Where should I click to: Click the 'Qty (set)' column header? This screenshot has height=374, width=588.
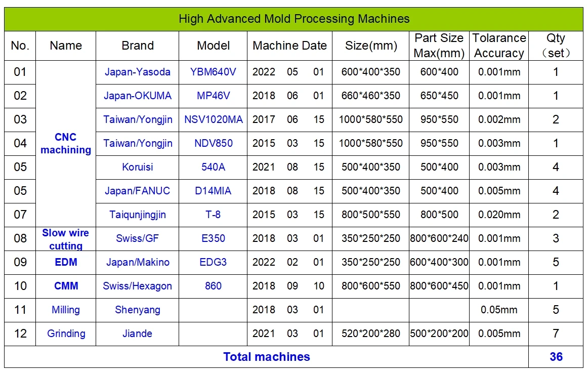(556, 46)
